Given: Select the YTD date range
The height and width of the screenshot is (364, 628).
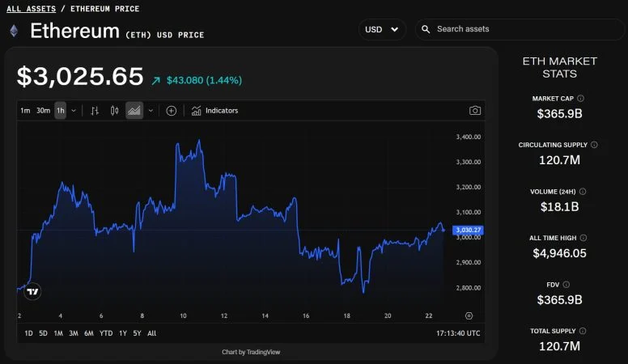Looking at the screenshot, I should tap(106, 333).
